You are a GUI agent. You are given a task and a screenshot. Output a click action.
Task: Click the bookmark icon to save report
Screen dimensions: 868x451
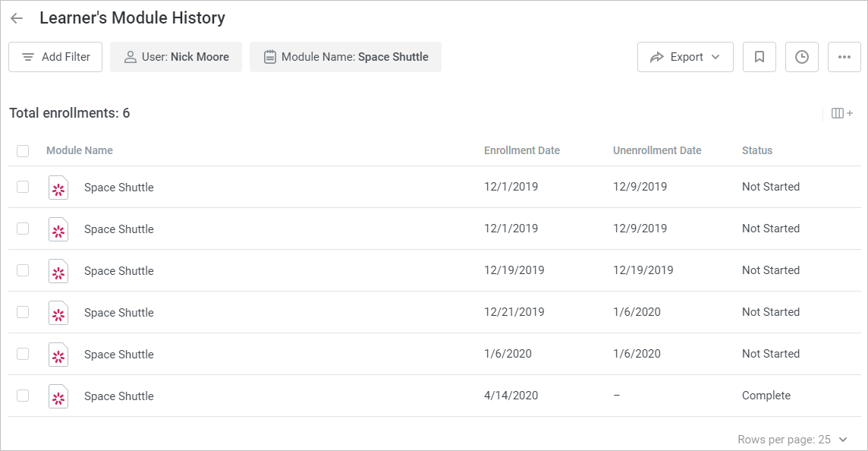click(x=759, y=56)
